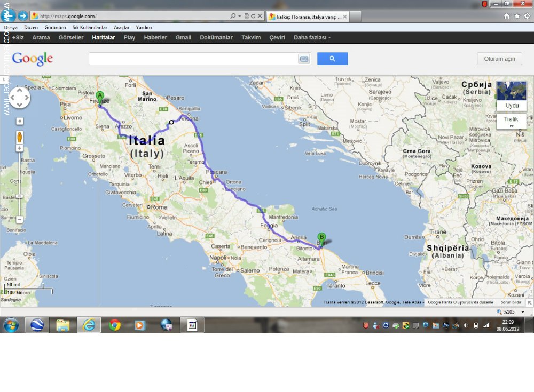Open Google Chrome from the taskbar

[x=115, y=325]
